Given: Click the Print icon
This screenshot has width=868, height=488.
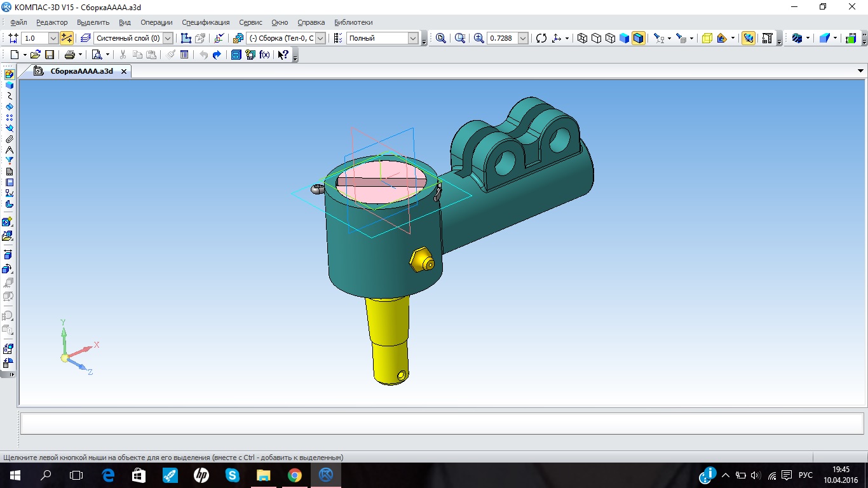Looking at the screenshot, I should click(x=70, y=55).
